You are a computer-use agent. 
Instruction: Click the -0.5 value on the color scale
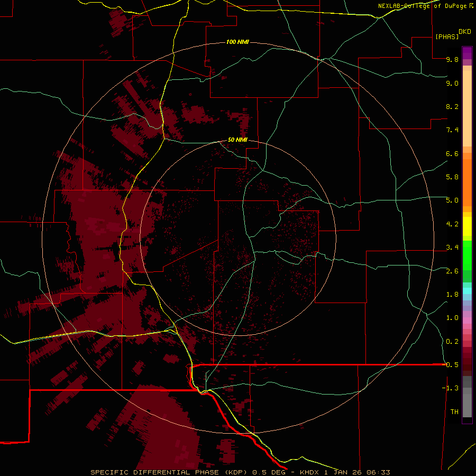[x=451, y=364]
